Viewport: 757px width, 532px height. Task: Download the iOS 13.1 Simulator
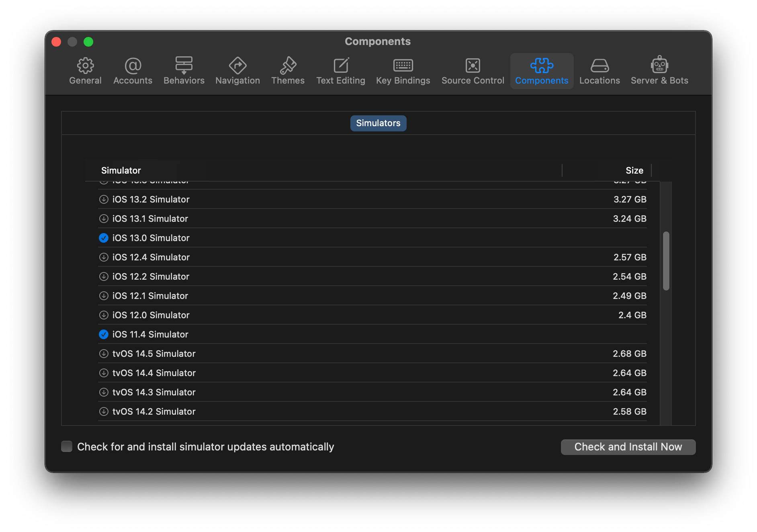[104, 219]
